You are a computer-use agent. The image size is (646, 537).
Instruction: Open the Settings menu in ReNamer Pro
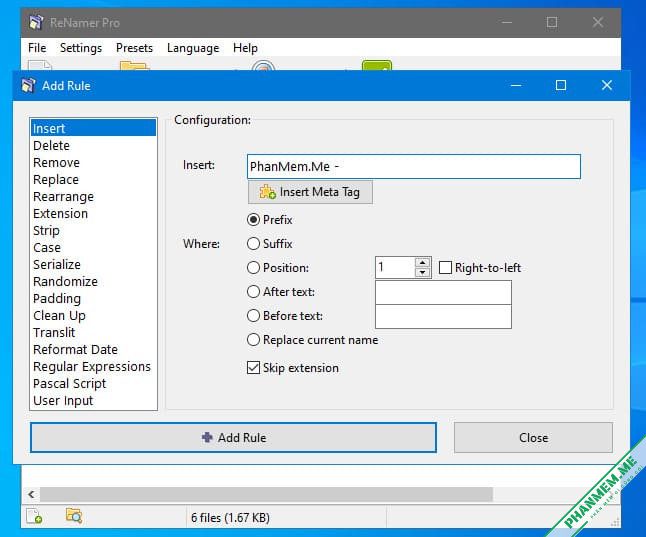pos(81,48)
